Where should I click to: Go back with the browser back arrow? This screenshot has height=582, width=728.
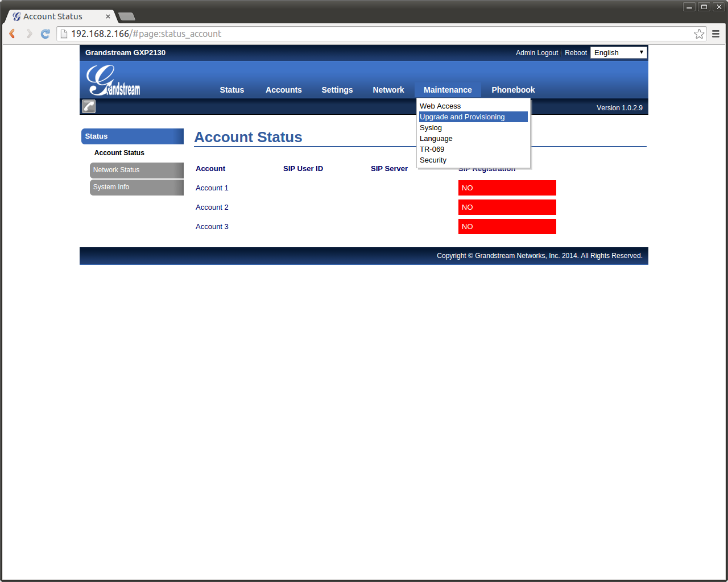pos(12,34)
